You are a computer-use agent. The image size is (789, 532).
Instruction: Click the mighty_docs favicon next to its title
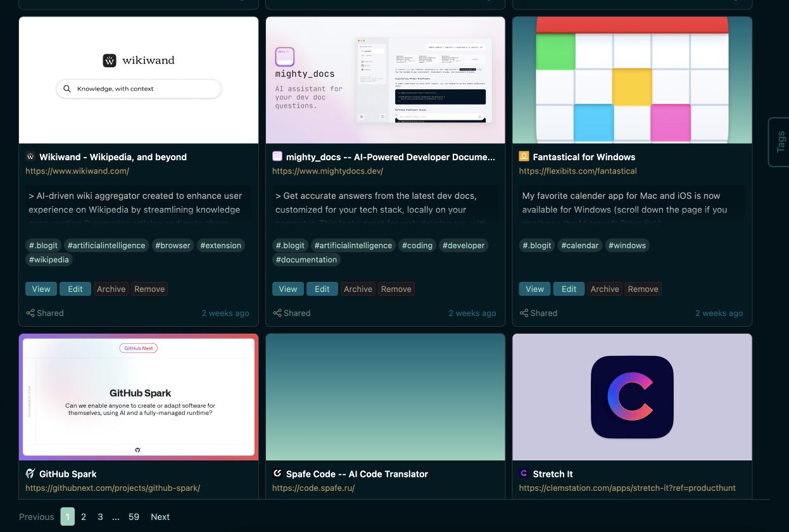tap(277, 156)
